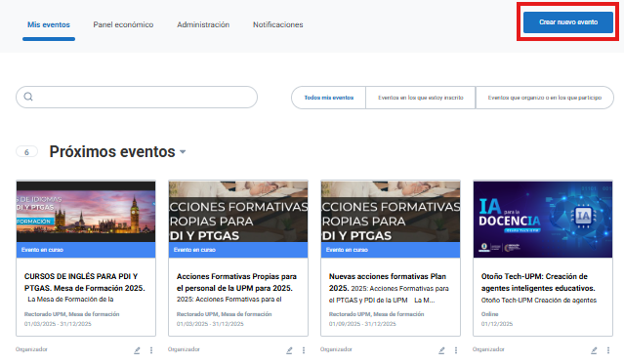Click Evento en curso label on CURSOS DE INGLÉS
Screen dimensions: 624x364
click(42, 250)
